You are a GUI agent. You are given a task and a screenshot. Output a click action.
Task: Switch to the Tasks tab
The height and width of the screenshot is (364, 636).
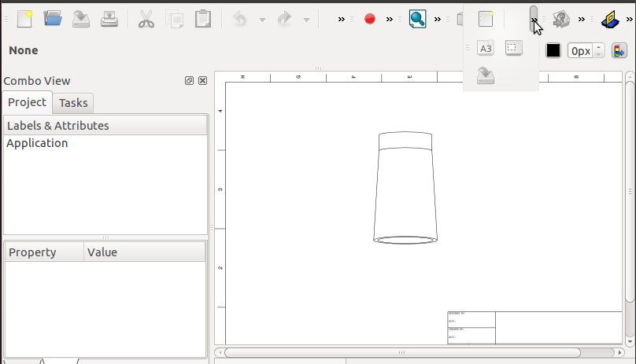(73, 103)
